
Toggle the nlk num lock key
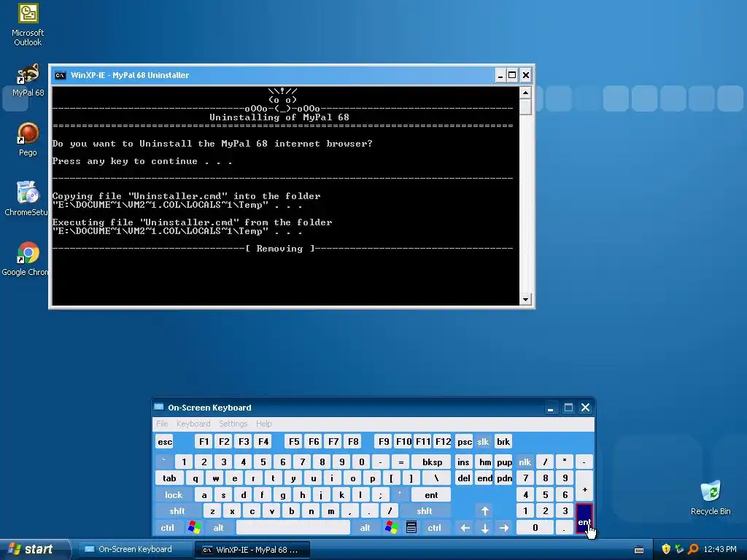(x=525, y=462)
